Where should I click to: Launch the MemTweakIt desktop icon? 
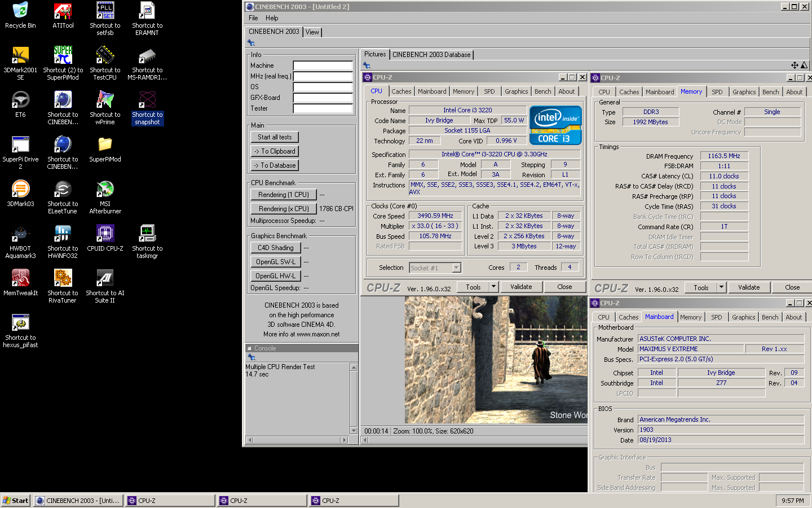[x=20, y=283]
